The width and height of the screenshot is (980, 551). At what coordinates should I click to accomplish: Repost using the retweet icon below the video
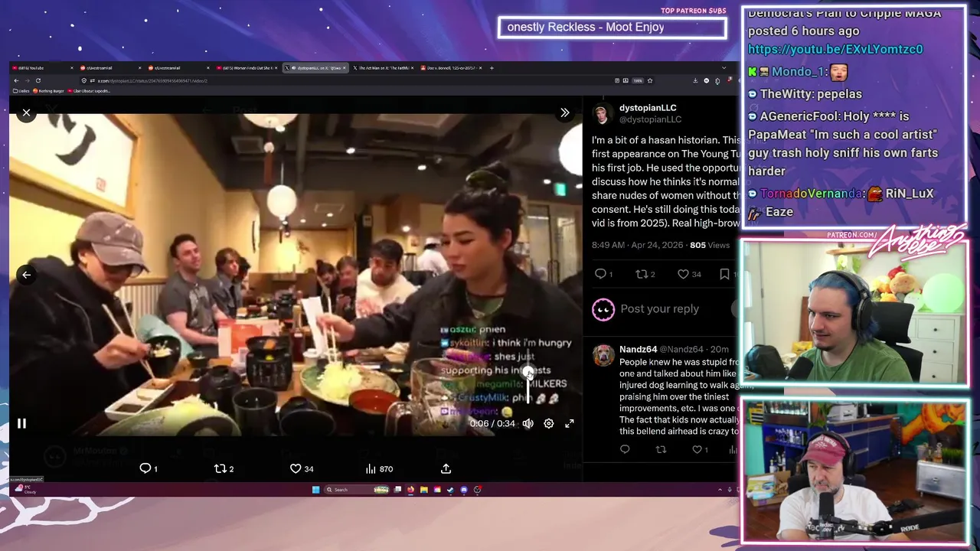[x=220, y=468]
